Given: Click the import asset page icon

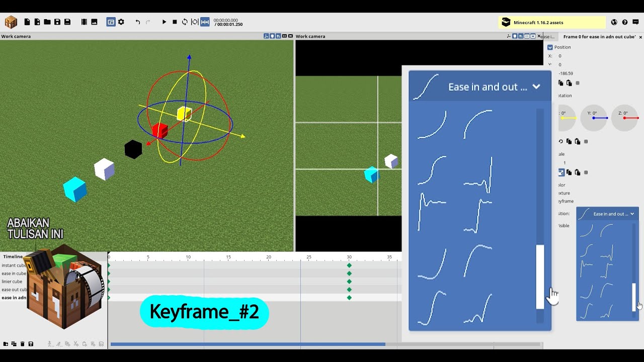Looking at the screenshot, I should pyautogui.click(x=37, y=22).
